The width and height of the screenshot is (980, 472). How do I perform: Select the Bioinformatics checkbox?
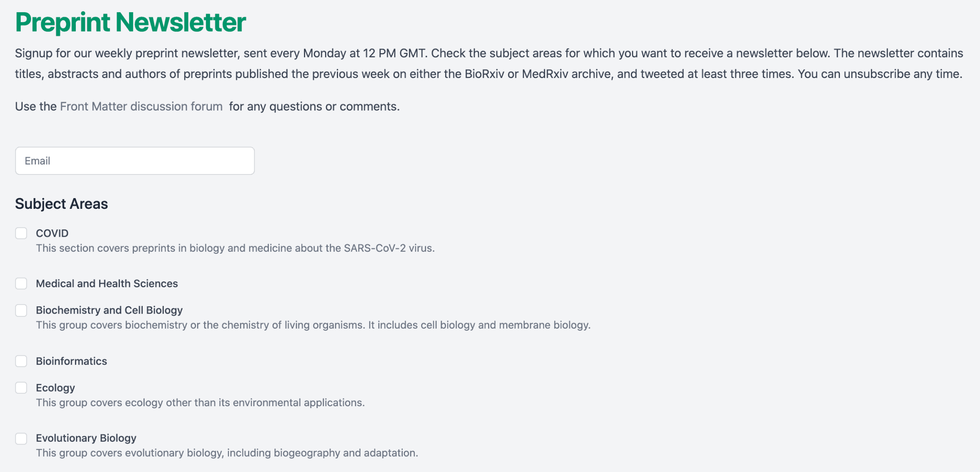click(21, 361)
